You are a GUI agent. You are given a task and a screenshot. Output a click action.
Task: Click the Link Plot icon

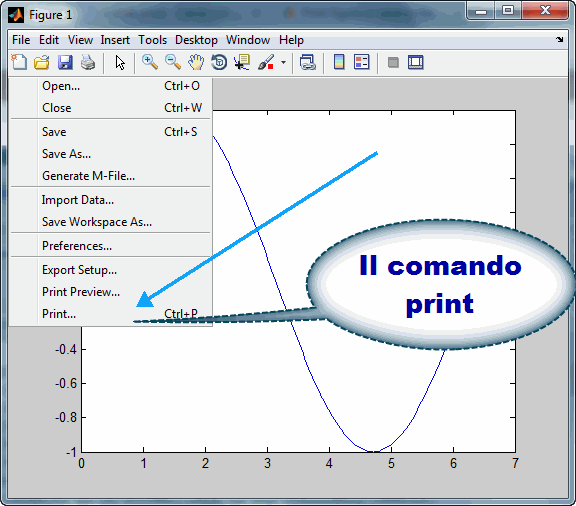click(x=308, y=62)
